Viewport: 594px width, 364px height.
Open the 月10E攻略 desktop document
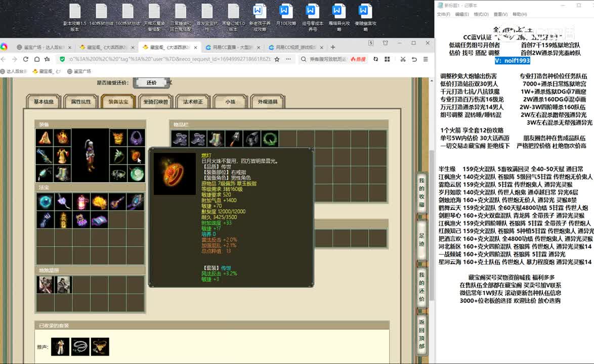point(286,15)
